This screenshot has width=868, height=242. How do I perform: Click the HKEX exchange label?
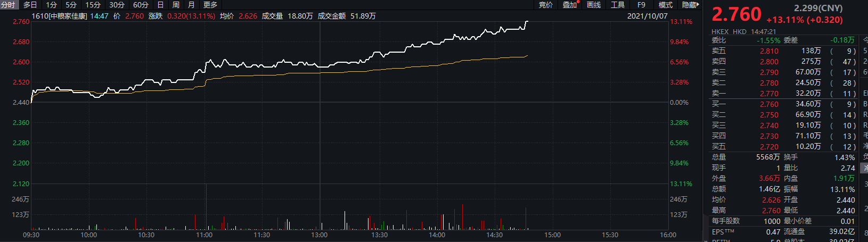[x=720, y=32]
